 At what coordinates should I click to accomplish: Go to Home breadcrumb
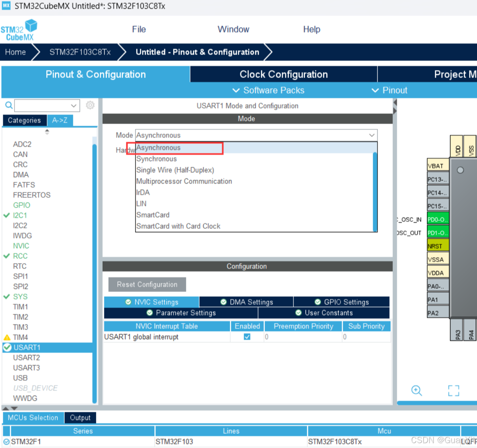(16, 52)
